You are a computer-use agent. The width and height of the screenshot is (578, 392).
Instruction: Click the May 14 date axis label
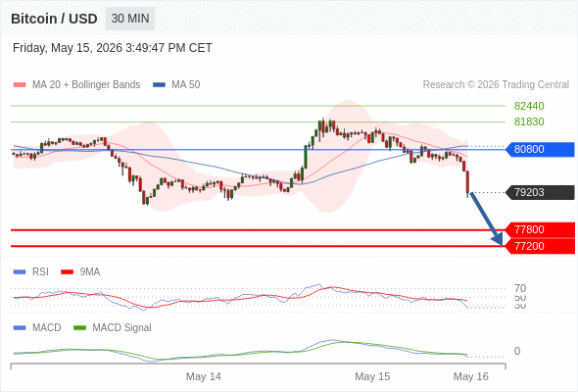204,376
